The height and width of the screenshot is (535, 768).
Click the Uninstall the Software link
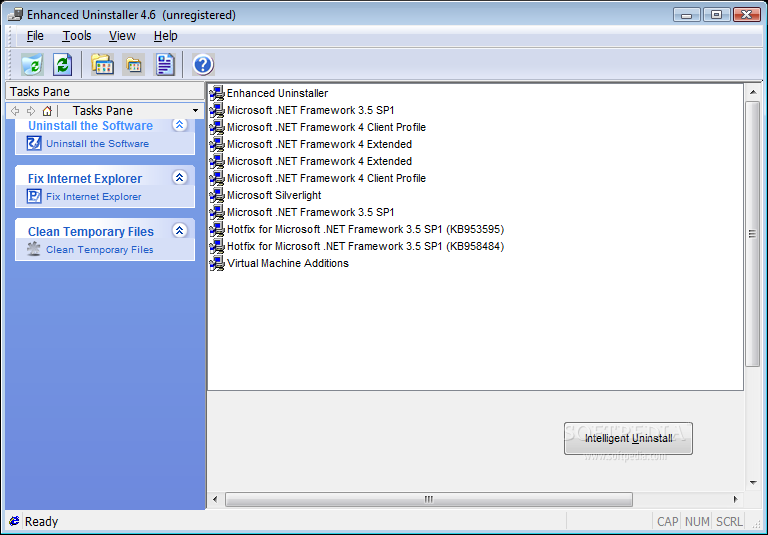pyautogui.click(x=97, y=144)
